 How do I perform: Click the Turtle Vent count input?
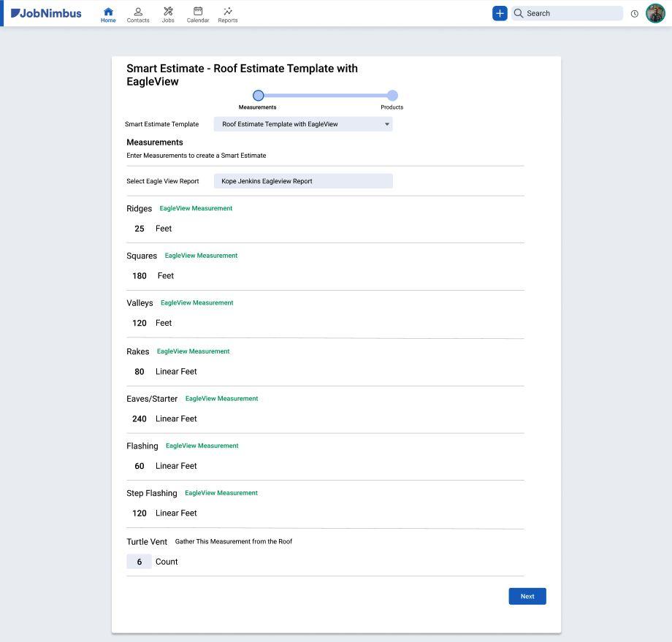tap(139, 562)
